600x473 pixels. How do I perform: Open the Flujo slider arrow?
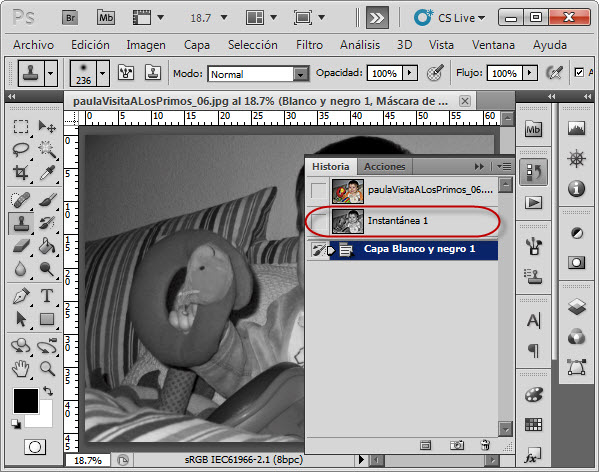(530, 73)
